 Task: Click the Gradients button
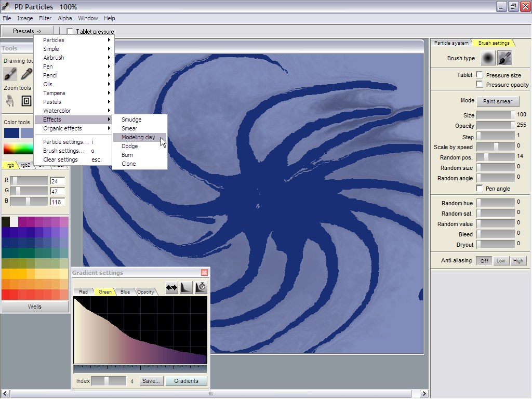(x=186, y=381)
